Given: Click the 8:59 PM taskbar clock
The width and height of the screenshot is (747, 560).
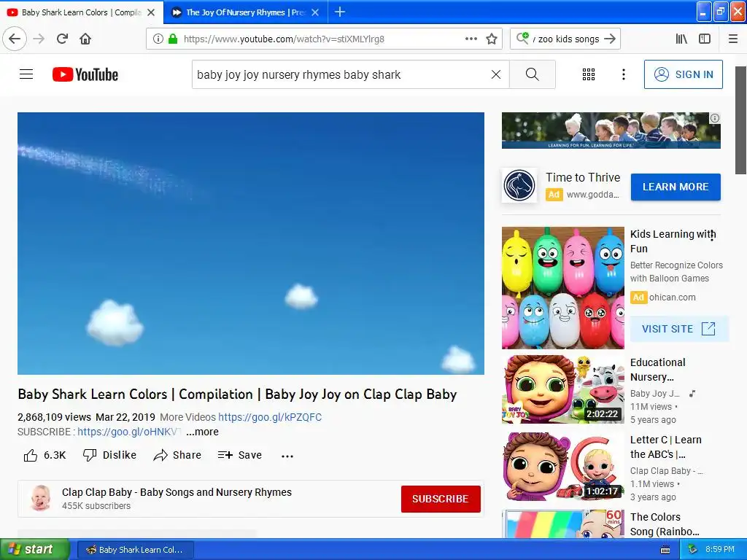Looking at the screenshot, I should pos(720,549).
